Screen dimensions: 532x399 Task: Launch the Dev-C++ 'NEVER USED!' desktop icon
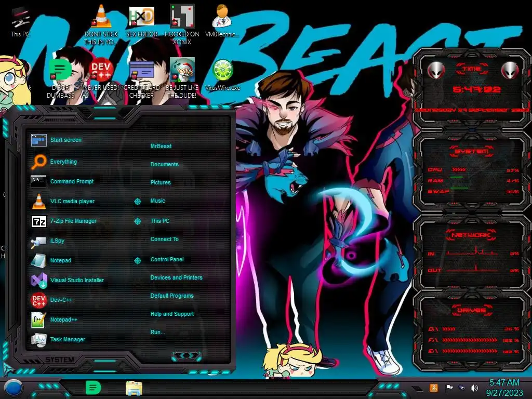101,75
